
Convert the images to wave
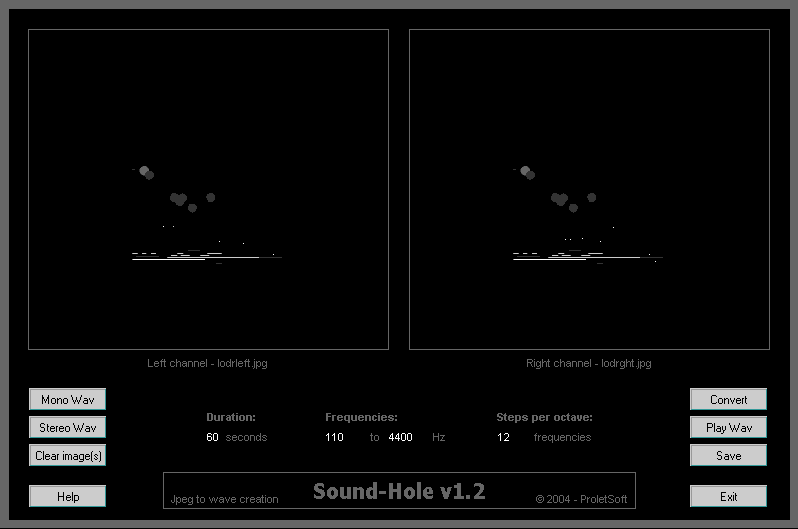point(728,399)
